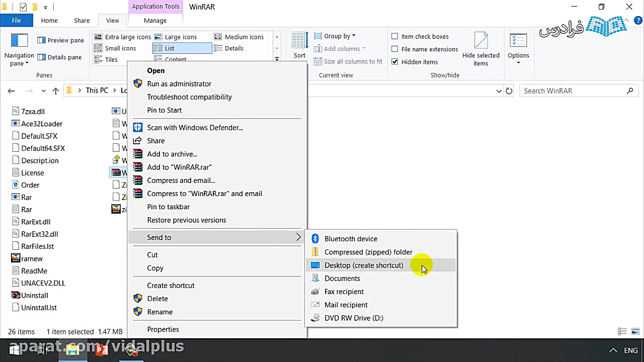Open PowerPoint from the taskbar

coord(102,350)
